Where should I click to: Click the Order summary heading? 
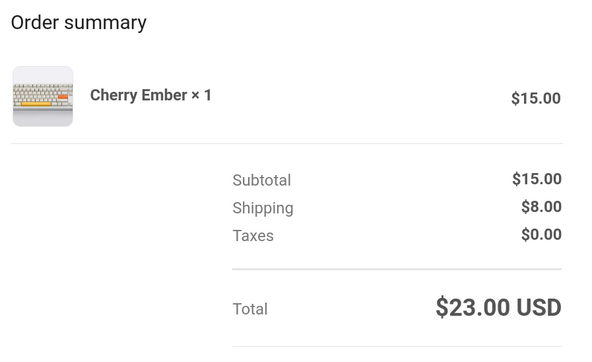point(79,23)
